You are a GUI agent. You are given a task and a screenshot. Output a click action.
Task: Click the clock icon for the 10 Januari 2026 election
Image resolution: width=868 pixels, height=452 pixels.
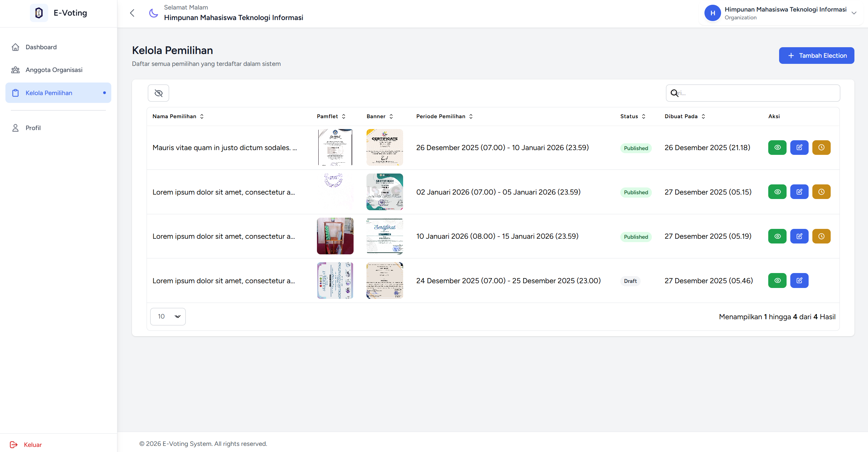click(821, 236)
